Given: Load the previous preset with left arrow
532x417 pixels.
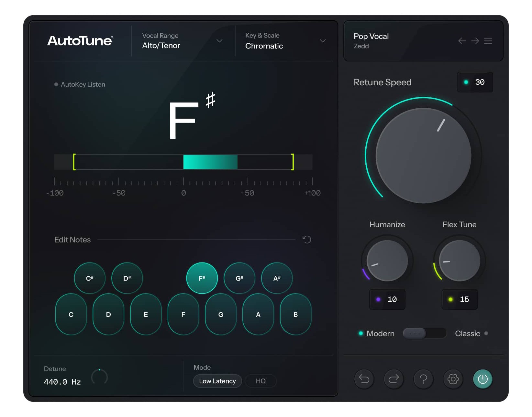Looking at the screenshot, I should 462,41.
